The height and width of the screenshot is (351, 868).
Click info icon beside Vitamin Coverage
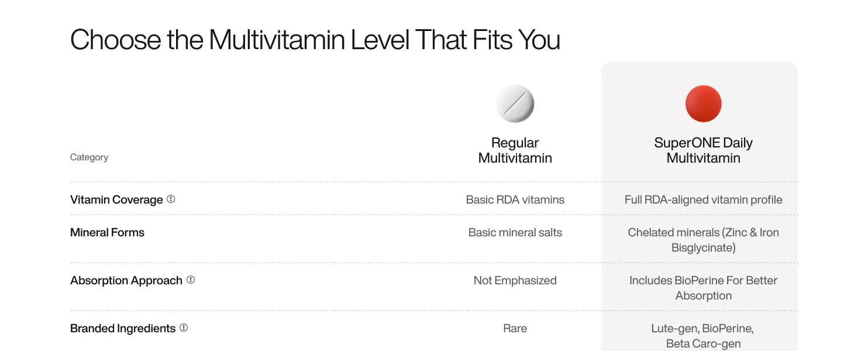(171, 199)
